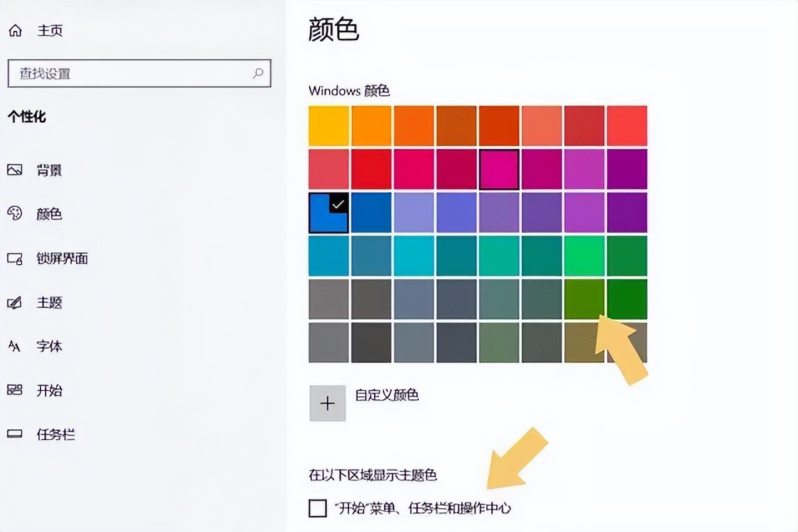
Task: Click inside the 查找设置 search box
Action: tap(137, 73)
